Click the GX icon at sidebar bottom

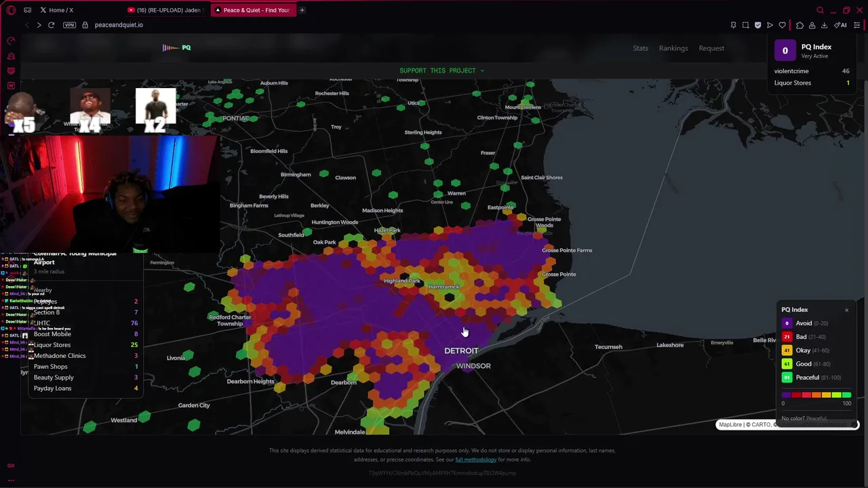pos(11,466)
